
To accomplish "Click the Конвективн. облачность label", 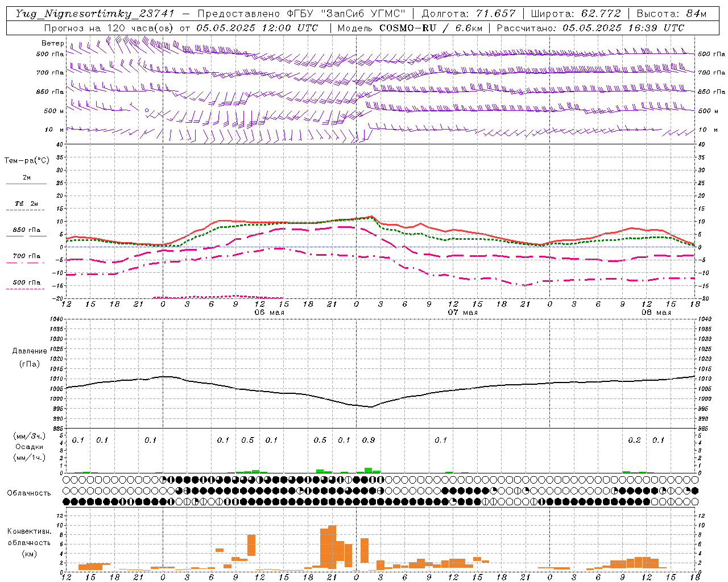I will [x=30, y=537].
